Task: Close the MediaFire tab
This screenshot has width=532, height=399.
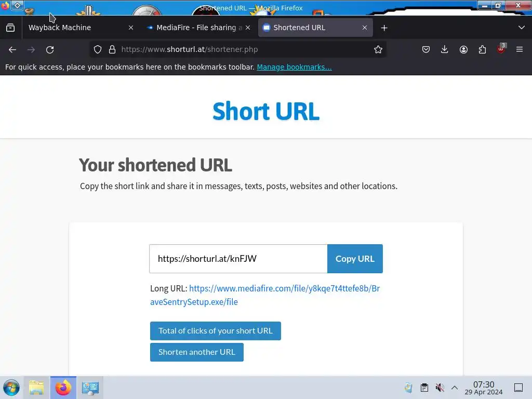Action: pos(248,28)
